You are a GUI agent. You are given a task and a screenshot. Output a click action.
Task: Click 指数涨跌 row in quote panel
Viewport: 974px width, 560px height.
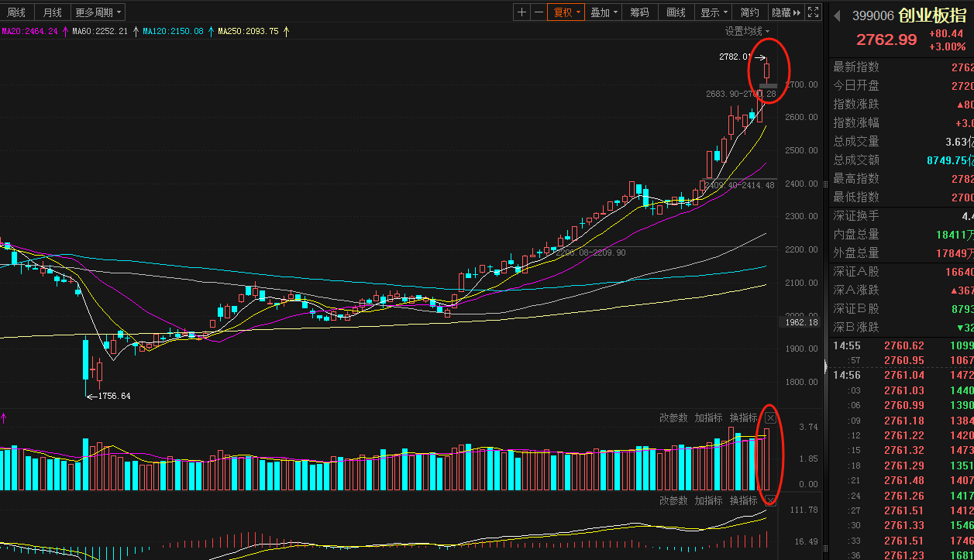pyautogui.click(x=903, y=104)
